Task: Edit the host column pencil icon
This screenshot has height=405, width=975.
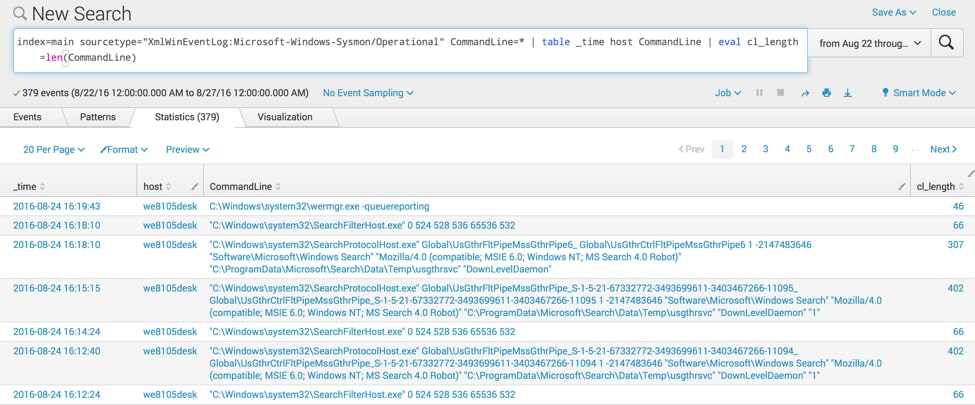Action: tap(195, 187)
